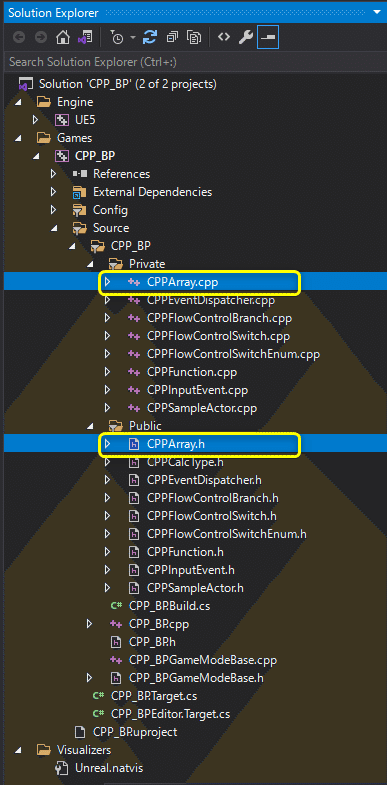Viewport: 387px width, 785px height.
Task: Collapse the Engine folder
Action: point(18,102)
